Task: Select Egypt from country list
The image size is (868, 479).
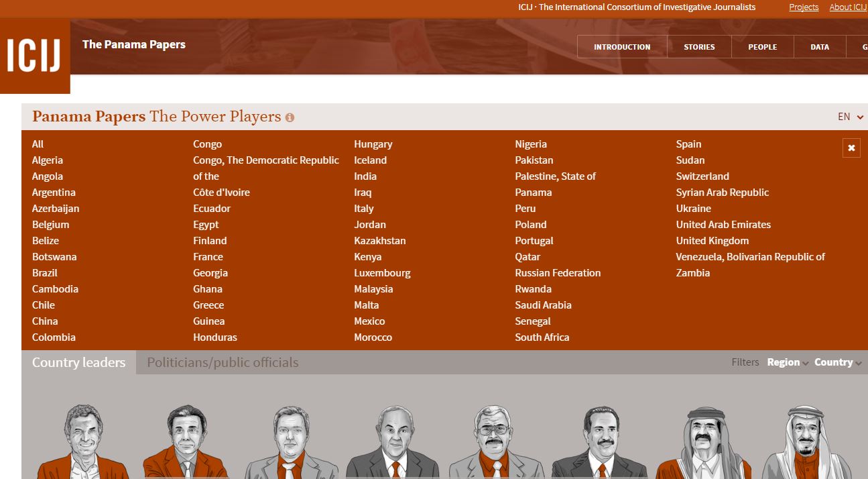Action: (206, 225)
